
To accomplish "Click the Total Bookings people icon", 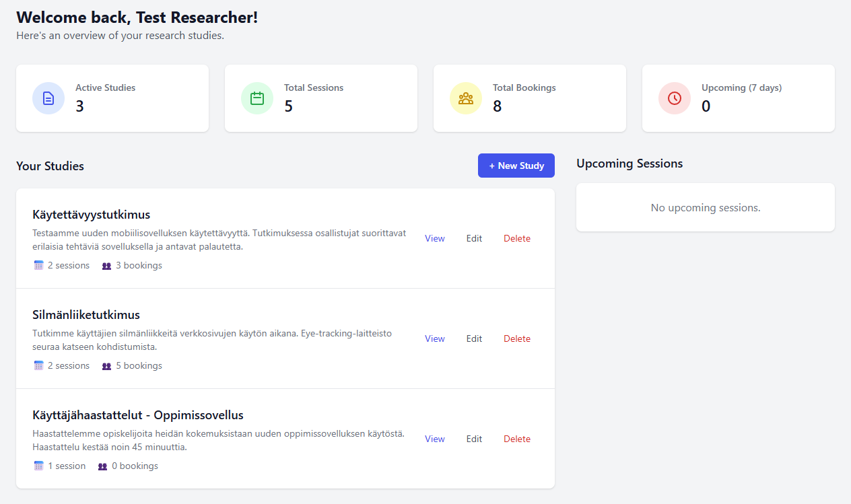I will click(465, 98).
